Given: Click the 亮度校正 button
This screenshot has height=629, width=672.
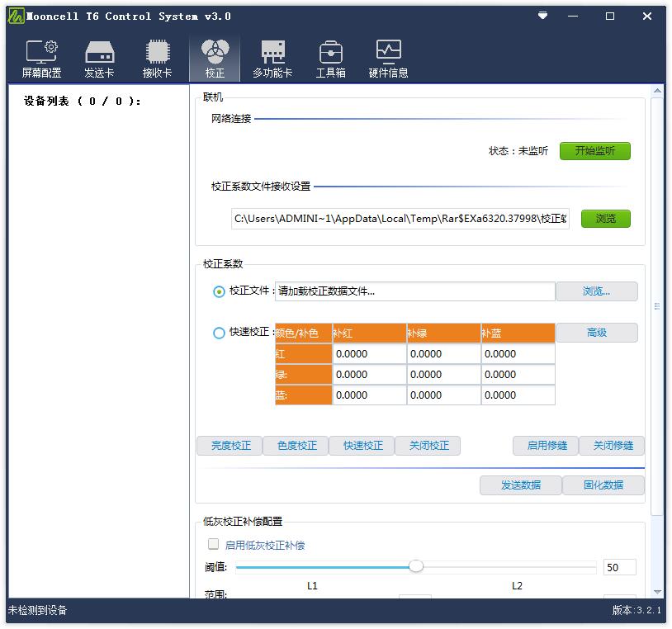Looking at the screenshot, I should pyautogui.click(x=231, y=446).
